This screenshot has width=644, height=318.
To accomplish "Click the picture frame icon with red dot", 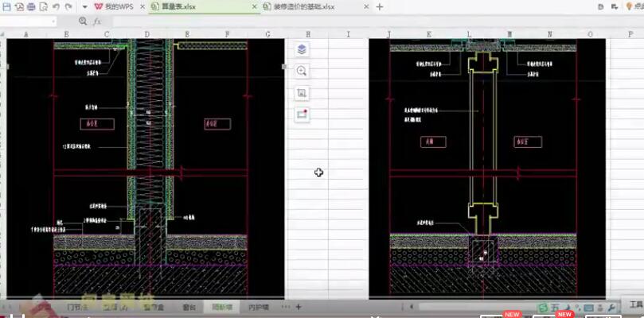I will click(302, 114).
